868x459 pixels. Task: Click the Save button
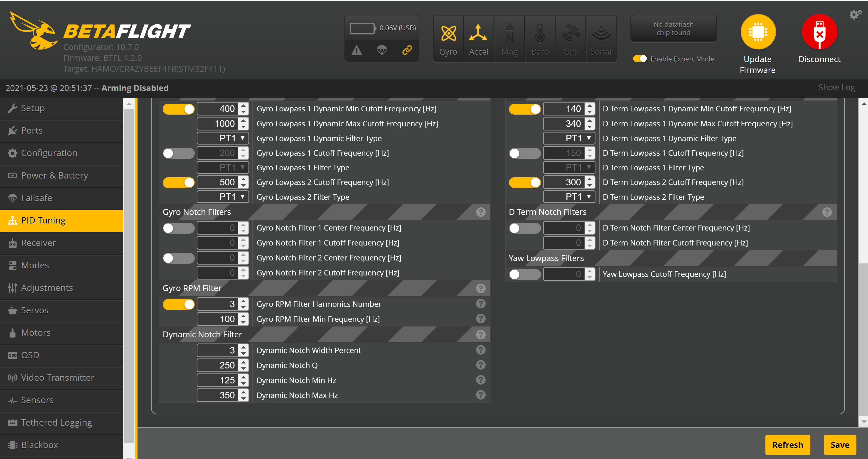click(840, 445)
